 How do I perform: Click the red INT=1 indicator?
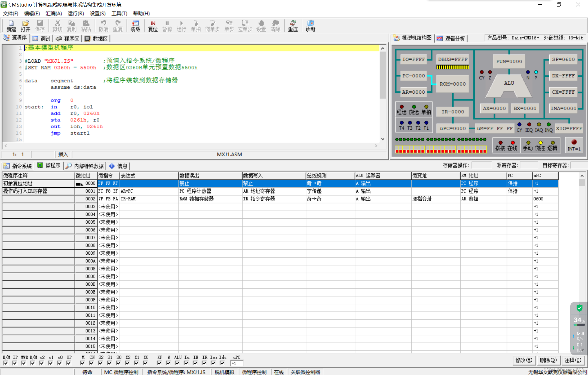pos(574,142)
